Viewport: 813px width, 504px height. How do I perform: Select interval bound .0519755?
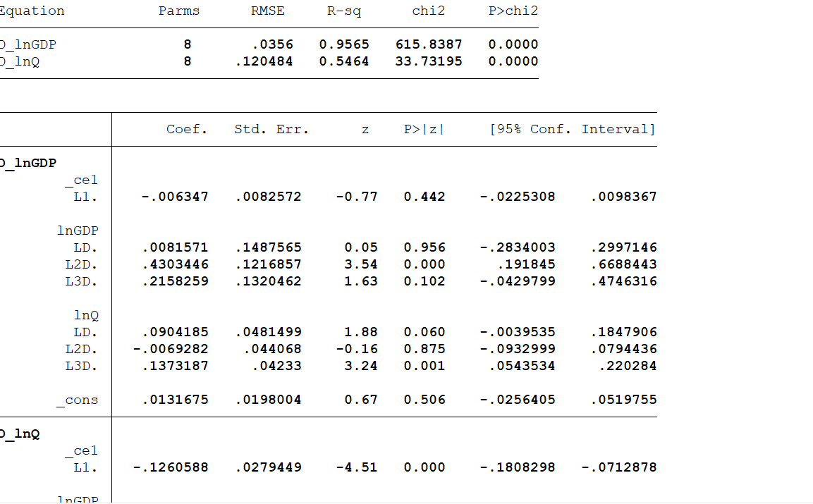point(624,400)
